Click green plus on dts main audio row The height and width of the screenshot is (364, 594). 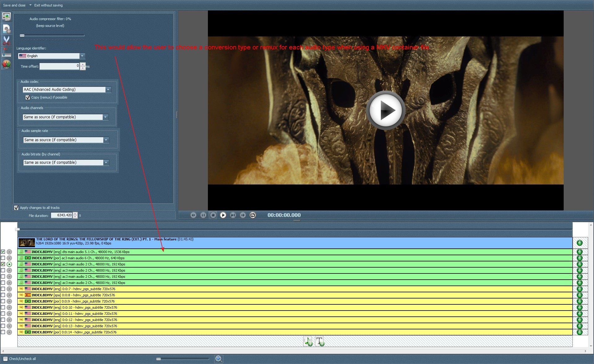[x=580, y=252]
